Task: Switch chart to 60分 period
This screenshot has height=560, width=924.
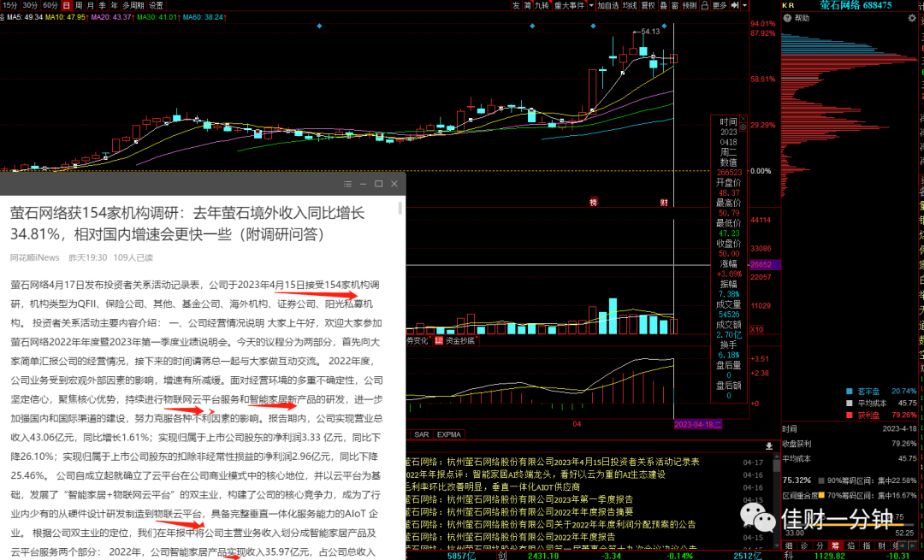Action: (x=50, y=5)
